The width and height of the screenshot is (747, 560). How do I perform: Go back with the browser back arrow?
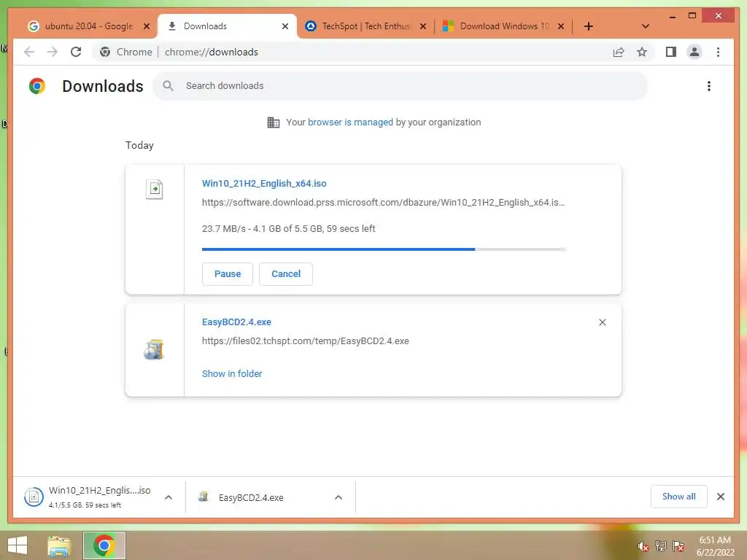(x=29, y=52)
